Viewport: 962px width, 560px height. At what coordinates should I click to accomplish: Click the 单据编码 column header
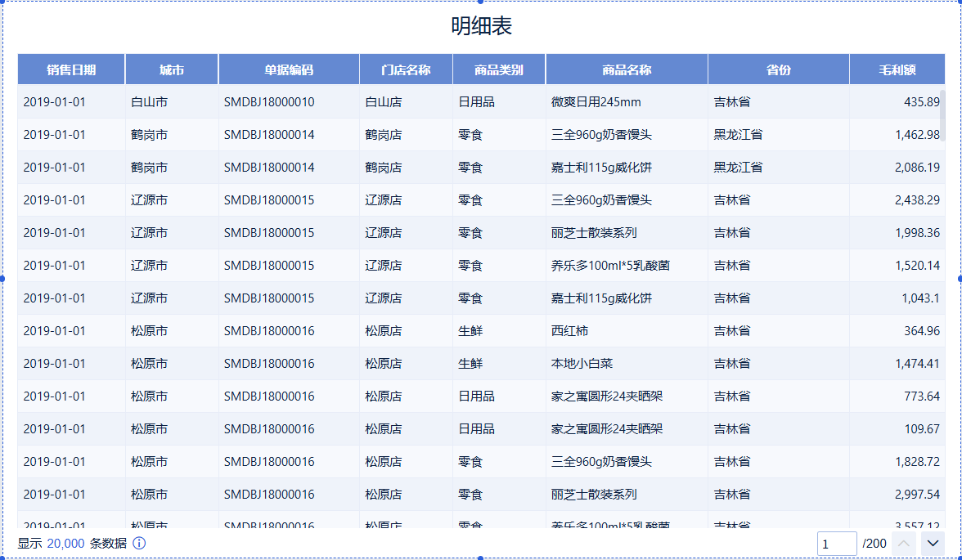[x=288, y=69]
